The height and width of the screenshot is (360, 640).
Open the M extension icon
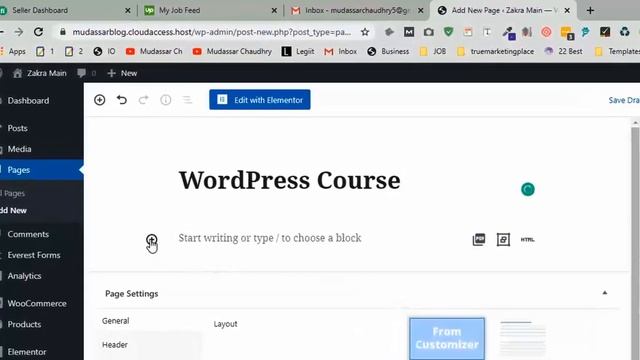coord(409,32)
